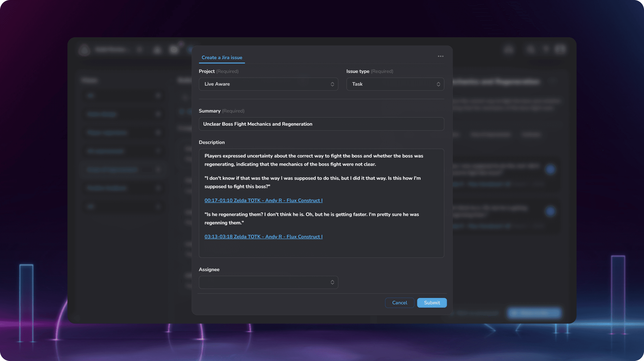
Task: Open the Issue type dropdown showing Task
Action: [395, 84]
